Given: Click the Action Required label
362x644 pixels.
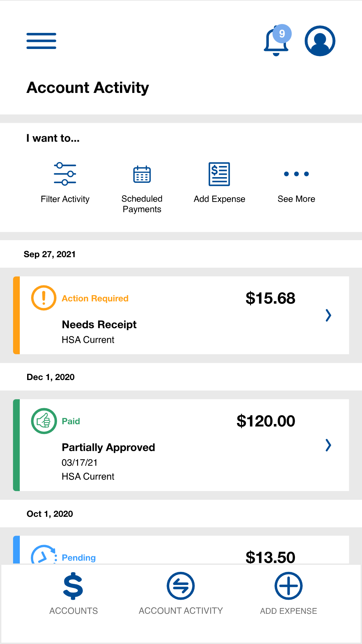Looking at the screenshot, I should click(95, 299).
